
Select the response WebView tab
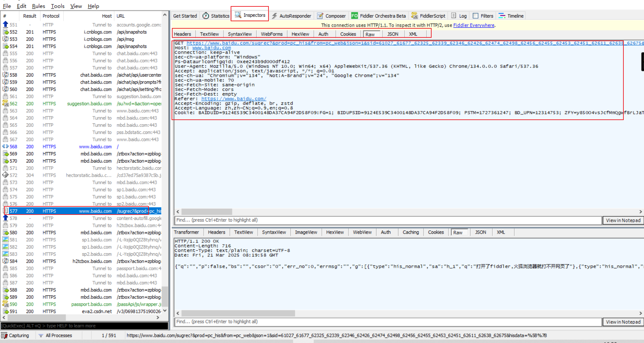point(362,232)
